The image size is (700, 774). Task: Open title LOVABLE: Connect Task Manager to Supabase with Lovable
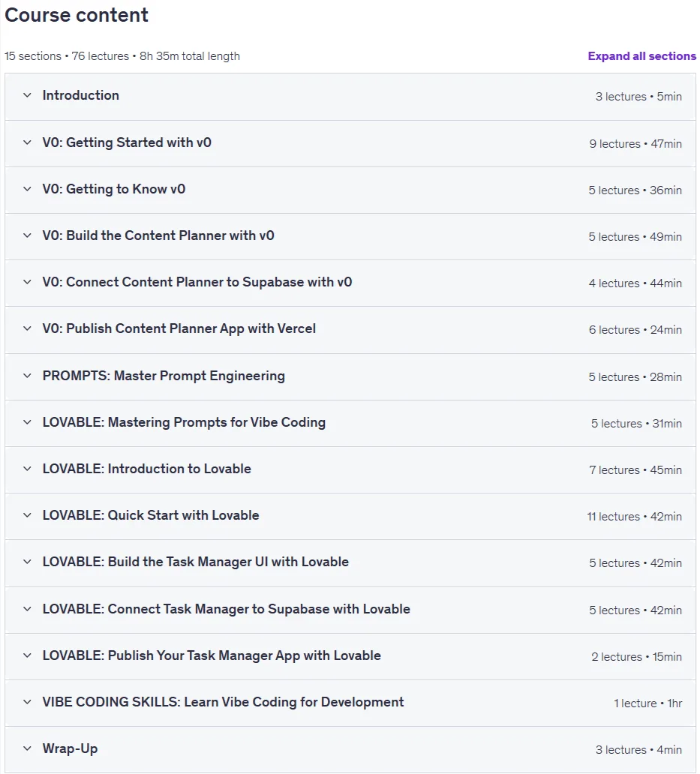pos(226,609)
